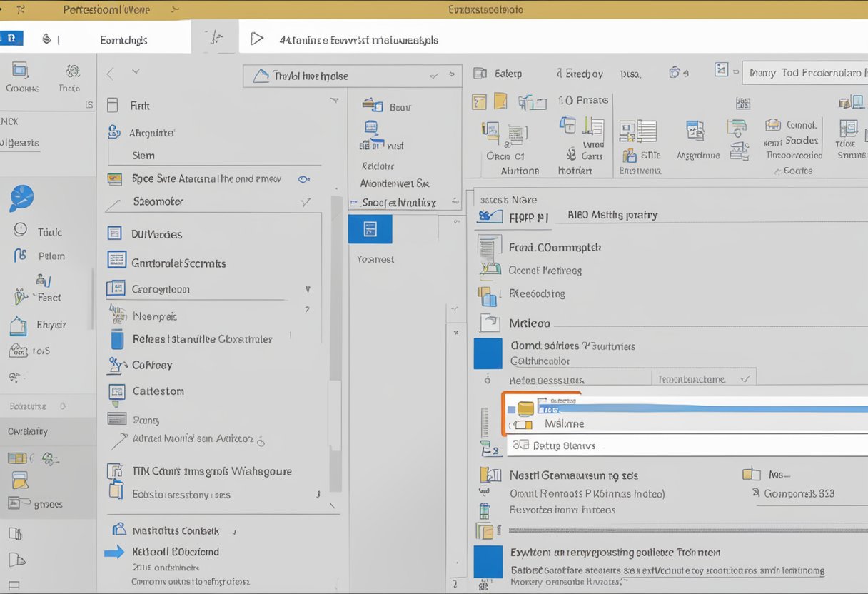This screenshot has height=594, width=868.
Task: Click the blue tile above Yoanrest
Action: [370, 230]
